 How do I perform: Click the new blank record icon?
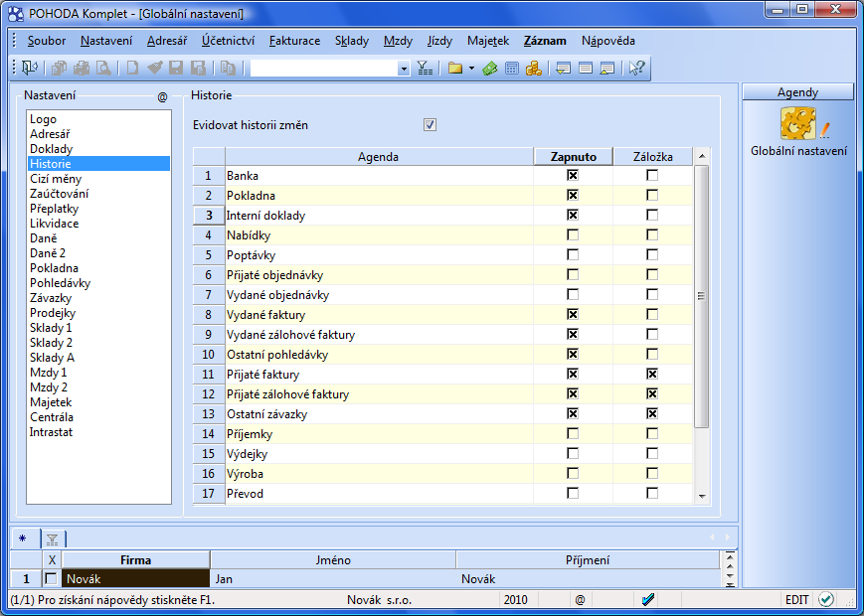point(132,68)
